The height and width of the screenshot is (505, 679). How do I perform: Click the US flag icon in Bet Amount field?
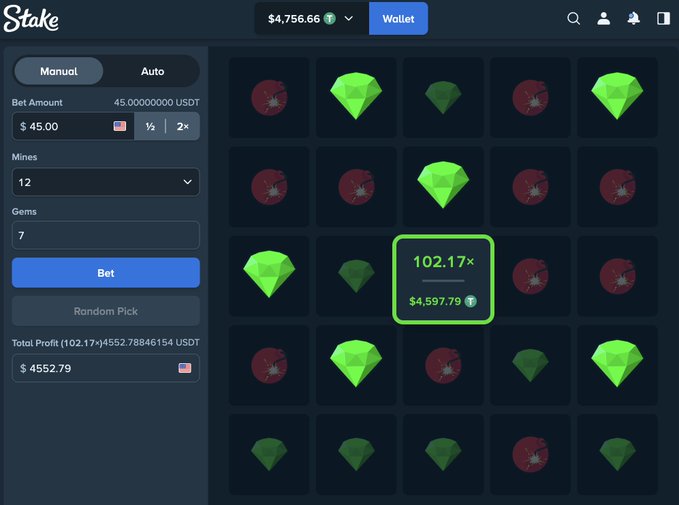pyautogui.click(x=120, y=126)
